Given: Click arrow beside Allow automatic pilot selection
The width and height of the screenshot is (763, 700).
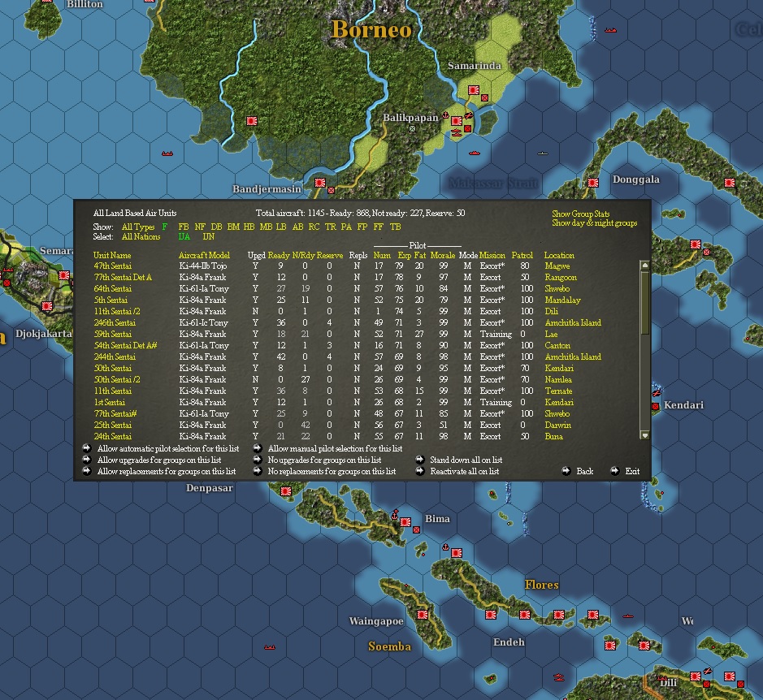Looking at the screenshot, I should [87, 448].
